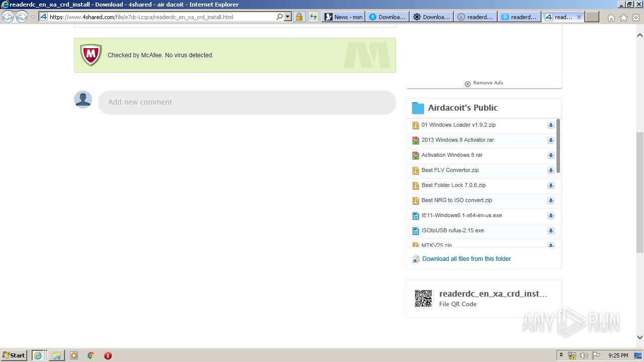This screenshot has height=362, width=644.
Task: Close the active 4shared read... tab
Action: (x=579, y=17)
